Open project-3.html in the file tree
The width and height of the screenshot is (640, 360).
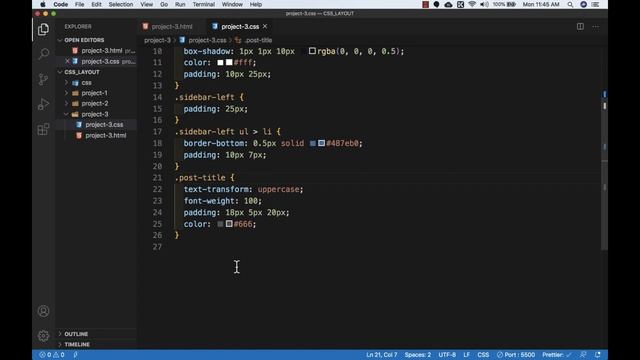pos(105,136)
